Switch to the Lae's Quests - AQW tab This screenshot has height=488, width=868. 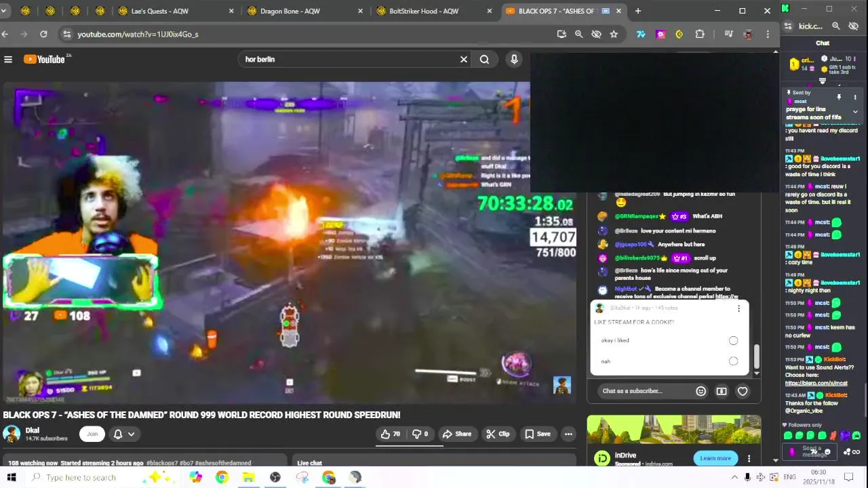pyautogui.click(x=176, y=11)
